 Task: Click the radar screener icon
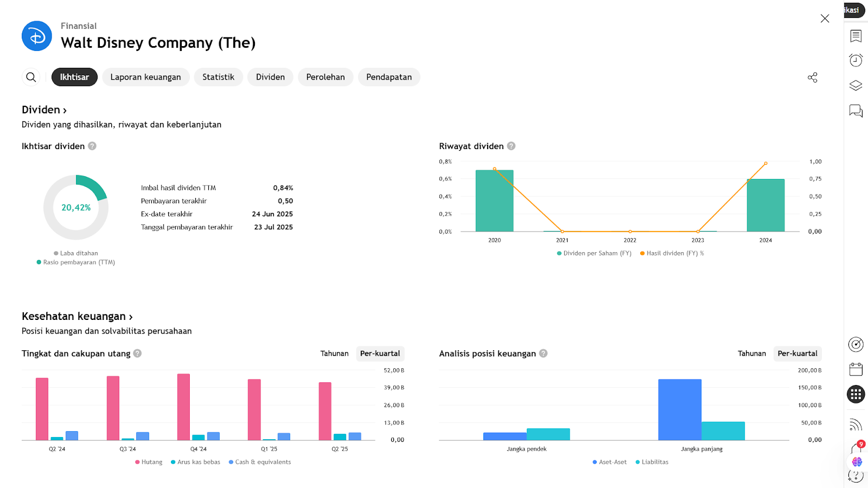point(856,344)
